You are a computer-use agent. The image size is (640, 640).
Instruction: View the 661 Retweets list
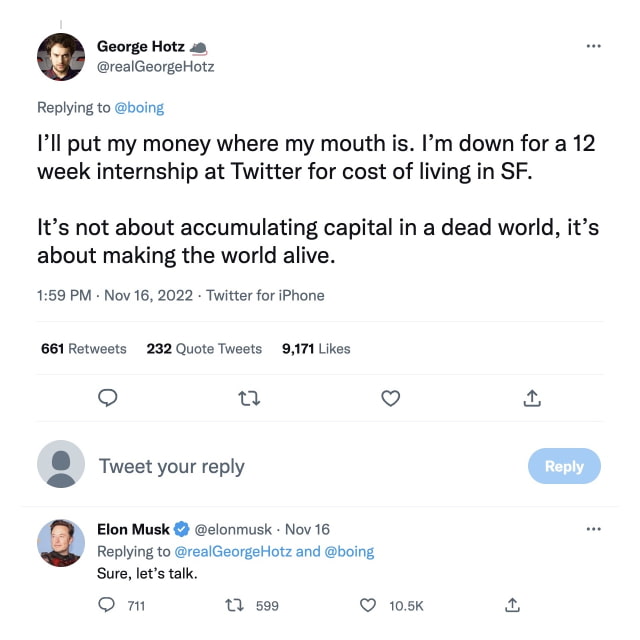coord(84,349)
